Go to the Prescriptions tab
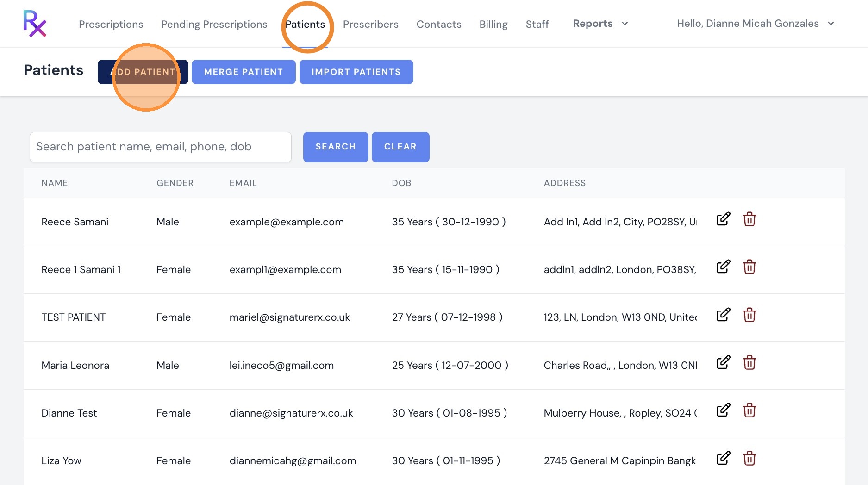Screen dimensions: 868x485 pyautogui.click(x=111, y=24)
